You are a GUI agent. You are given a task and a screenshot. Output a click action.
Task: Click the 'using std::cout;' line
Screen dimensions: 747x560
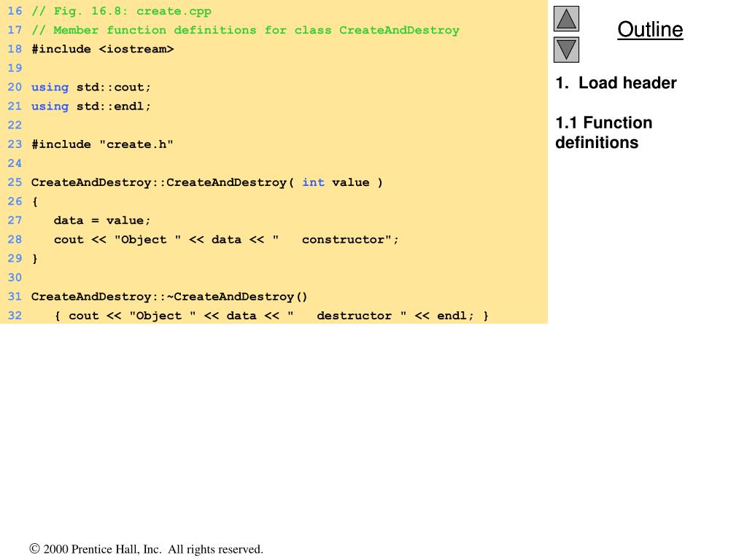pyautogui.click(x=91, y=87)
